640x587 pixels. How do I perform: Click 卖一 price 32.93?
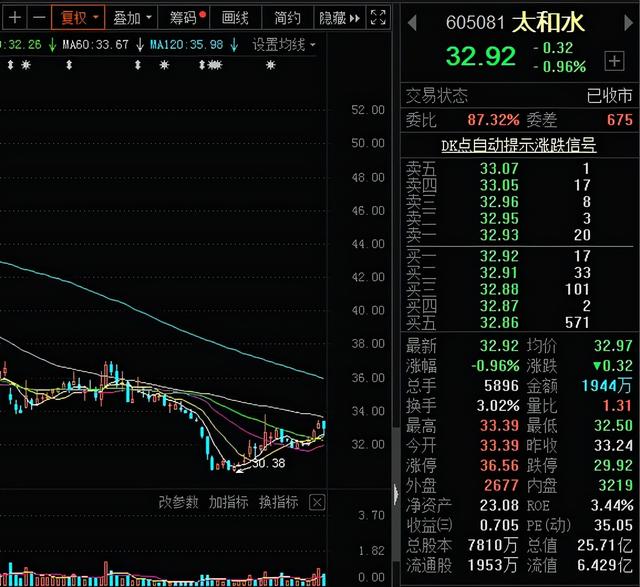499,235
